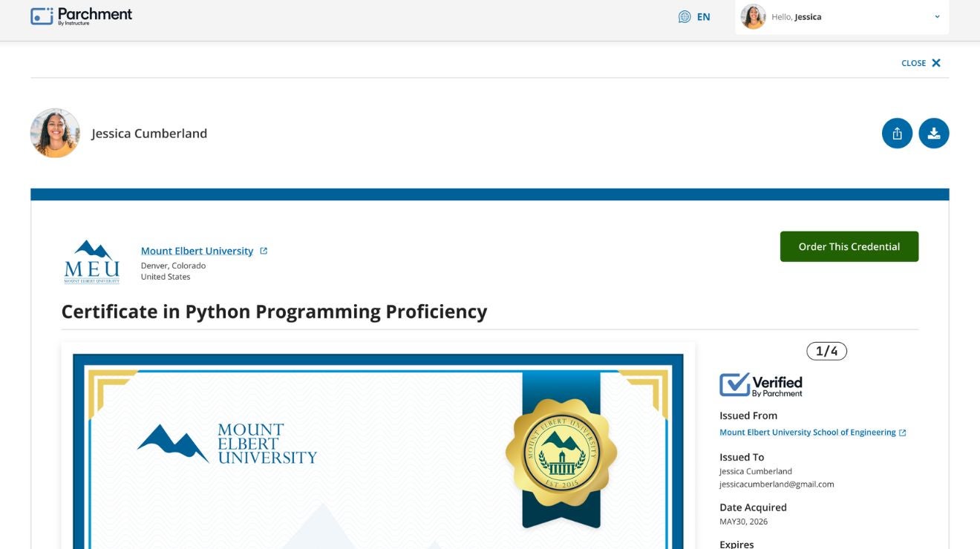The image size is (980, 549).
Task: Click external icon after School of Engineering
Action: [x=902, y=433]
